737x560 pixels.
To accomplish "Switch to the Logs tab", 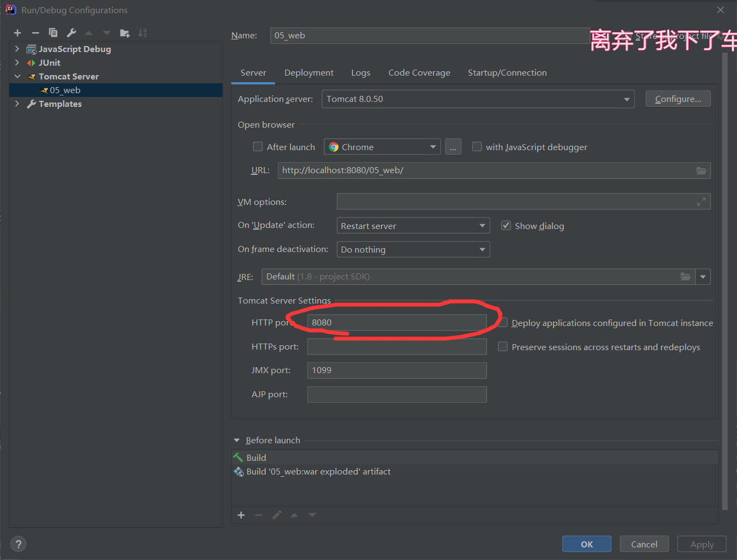I will click(361, 73).
